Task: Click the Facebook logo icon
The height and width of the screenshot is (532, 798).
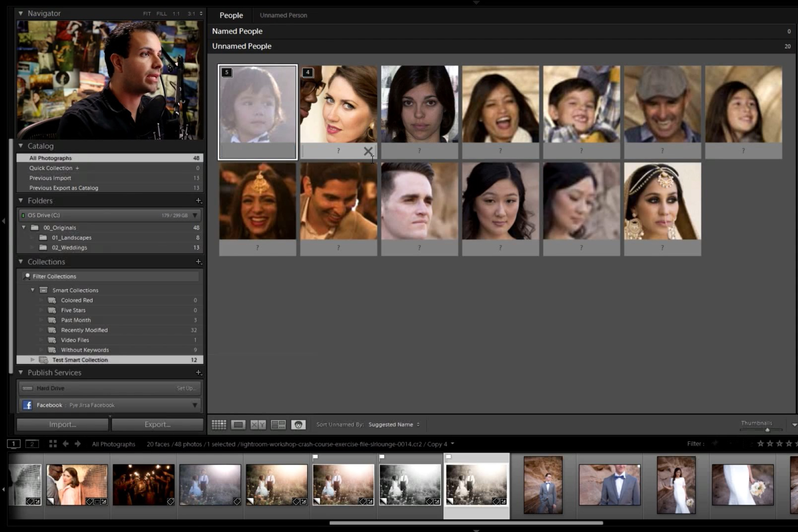Action: [x=27, y=405]
